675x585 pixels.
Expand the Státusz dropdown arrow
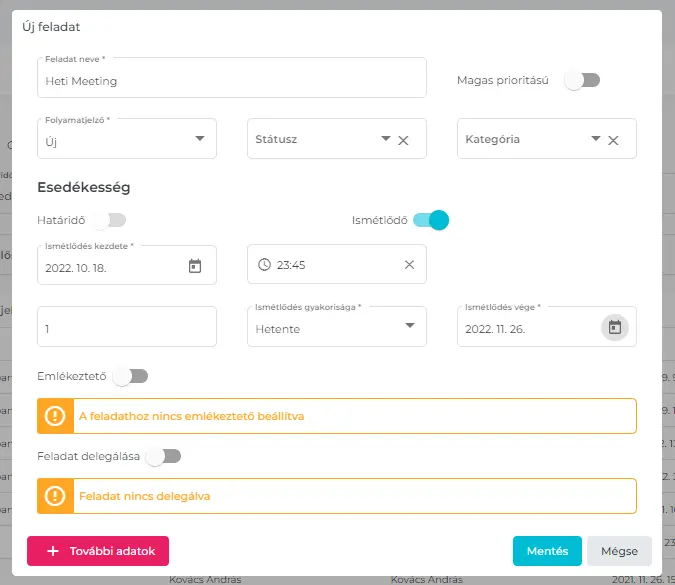[386, 139]
